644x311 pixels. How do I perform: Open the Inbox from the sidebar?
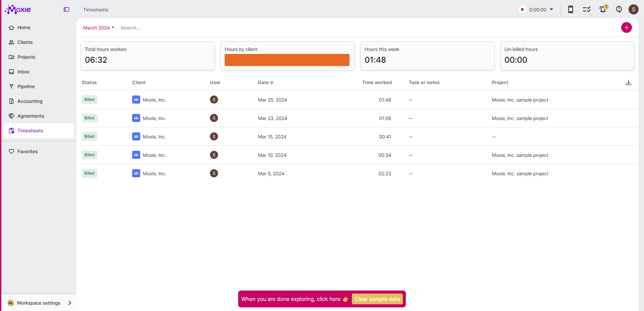click(x=23, y=72)
